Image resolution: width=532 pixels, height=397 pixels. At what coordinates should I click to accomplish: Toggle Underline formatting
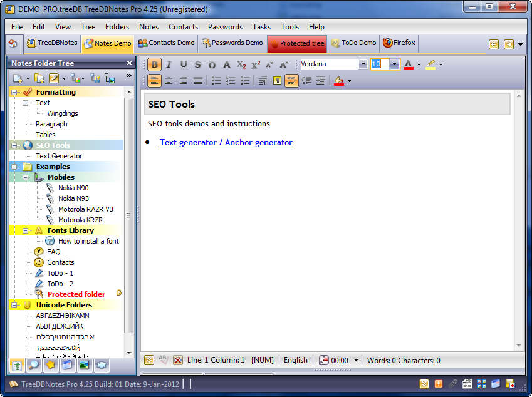click(x=184, y=64)
